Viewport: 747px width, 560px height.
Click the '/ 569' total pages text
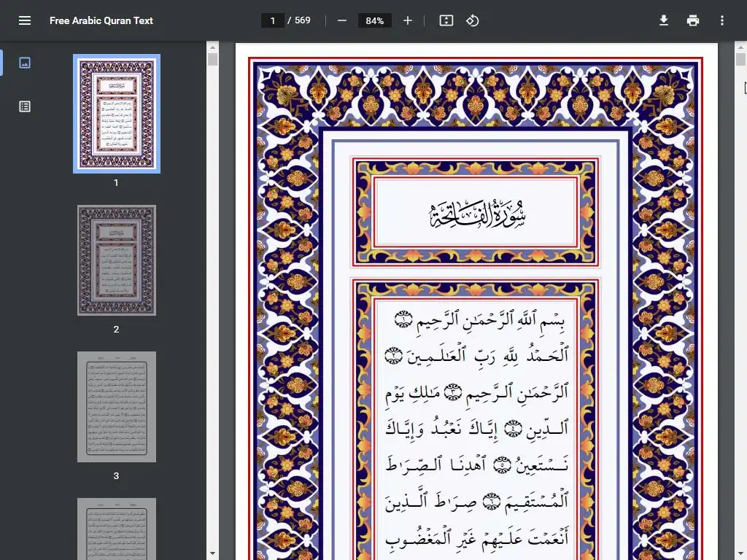pyautogui.click(x=298, y=20)
